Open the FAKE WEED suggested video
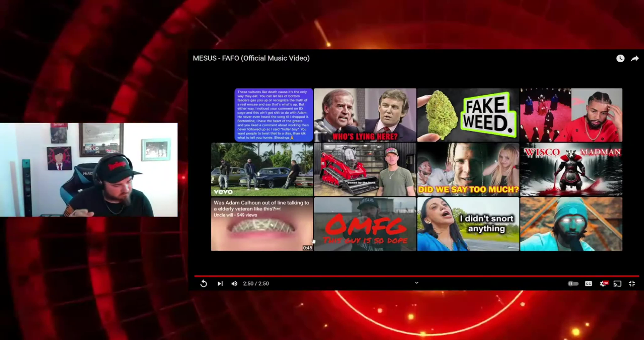This screenshot has height=340, width=644. [468, 115]
